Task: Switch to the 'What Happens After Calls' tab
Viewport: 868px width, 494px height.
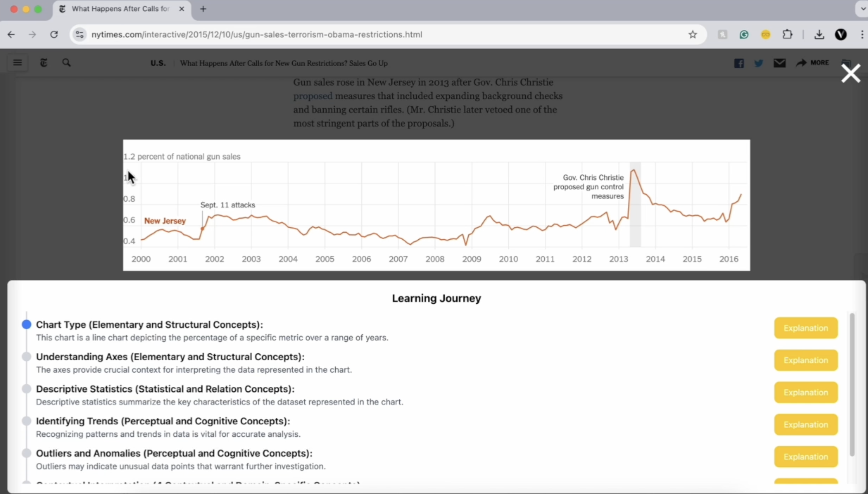Action: point(120,9)
